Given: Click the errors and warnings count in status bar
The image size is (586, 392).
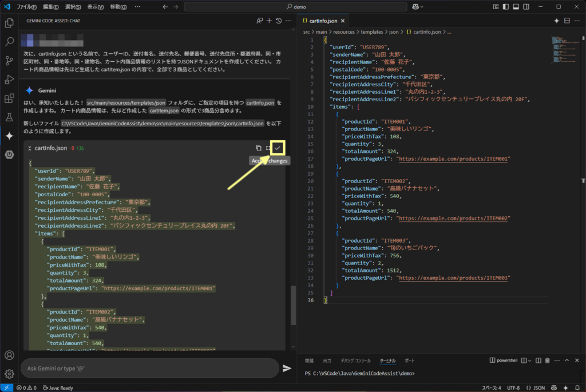Looking at the screenshot, I should click(26, 388).
